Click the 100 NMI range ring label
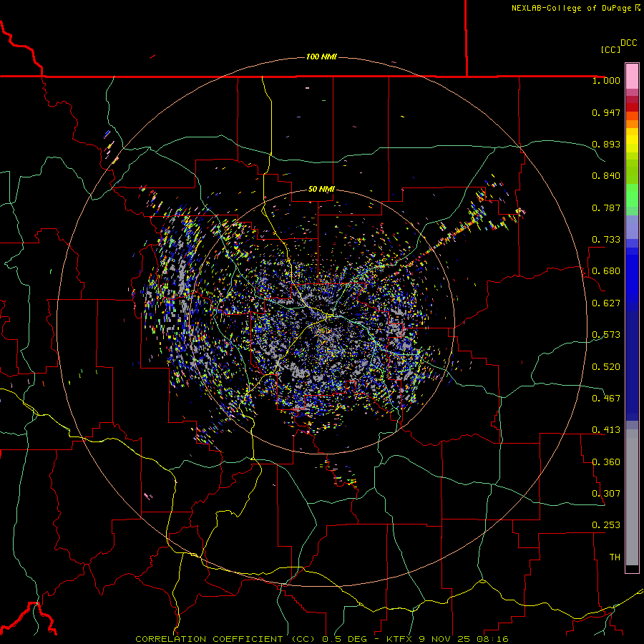644x644 pixels. pos(321,57)
